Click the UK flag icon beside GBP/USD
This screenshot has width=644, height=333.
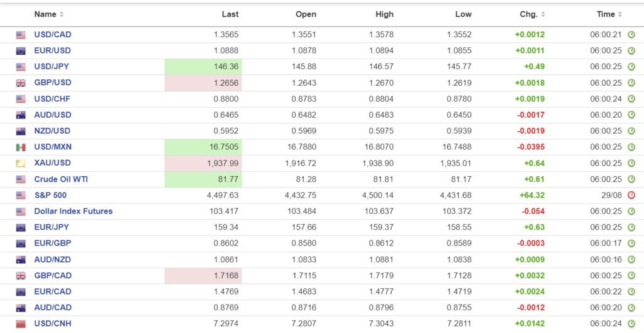(x=21, y=83)
